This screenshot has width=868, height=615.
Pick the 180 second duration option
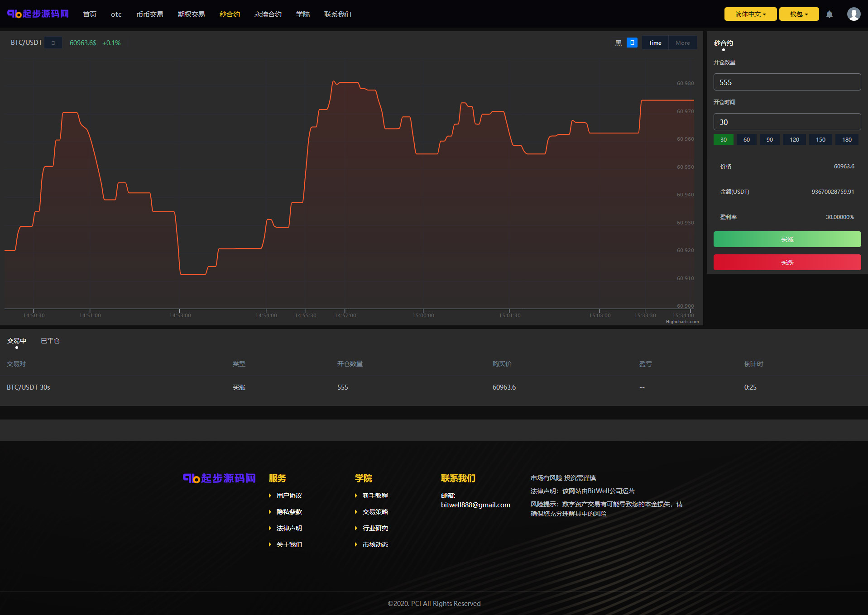tap(847, 139)
